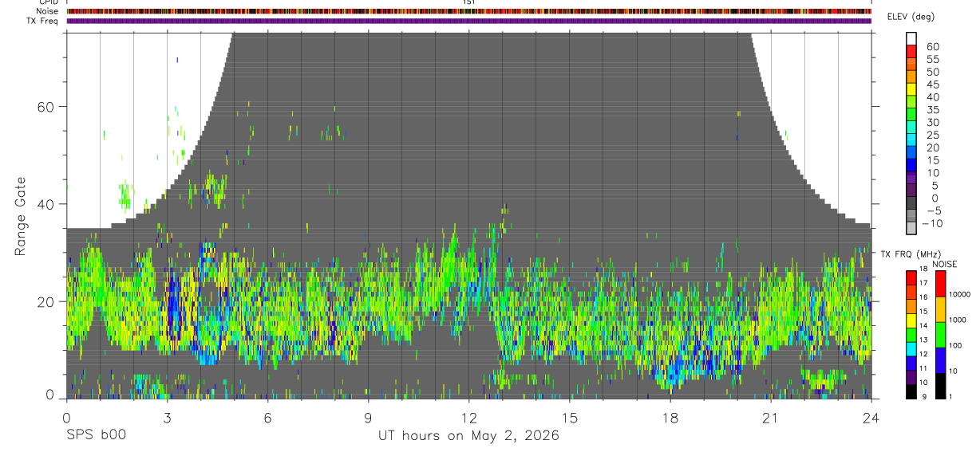Image resolution: width=980 pixels, height=452 pixels.
Task: Click the orange segment of NOISE colorbar
Action: tap(940, 309)
